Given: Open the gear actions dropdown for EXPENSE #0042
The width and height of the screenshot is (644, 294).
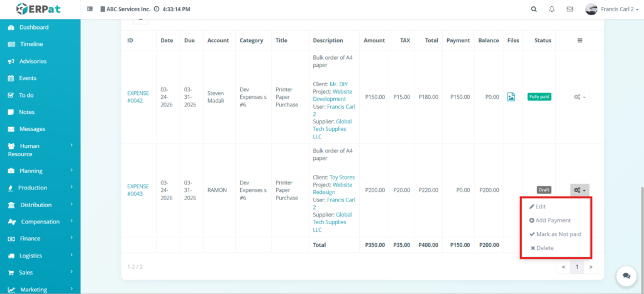Looking at the screenshot, I should pyautogui.click(x=579, y=97).
